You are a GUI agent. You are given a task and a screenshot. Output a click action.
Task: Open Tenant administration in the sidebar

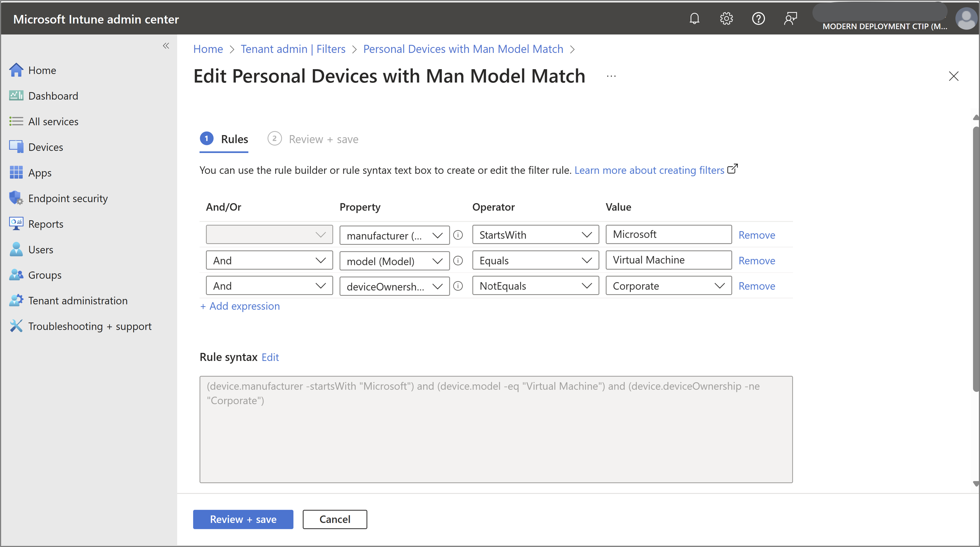pyautogui.click(x=78, y=301)
